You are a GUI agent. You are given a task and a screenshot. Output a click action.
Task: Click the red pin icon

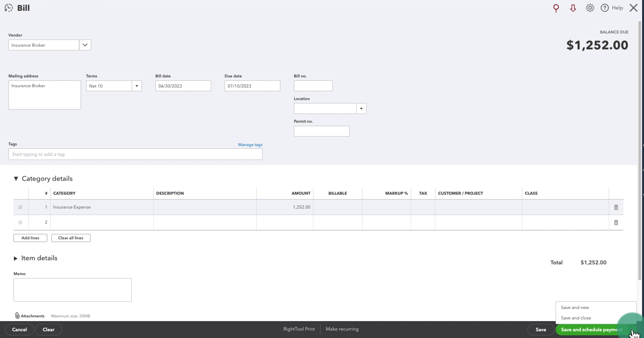coord(556,8)
